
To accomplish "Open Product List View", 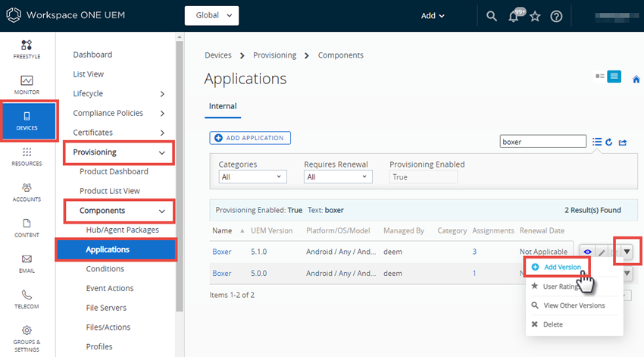I will (110, 190).
